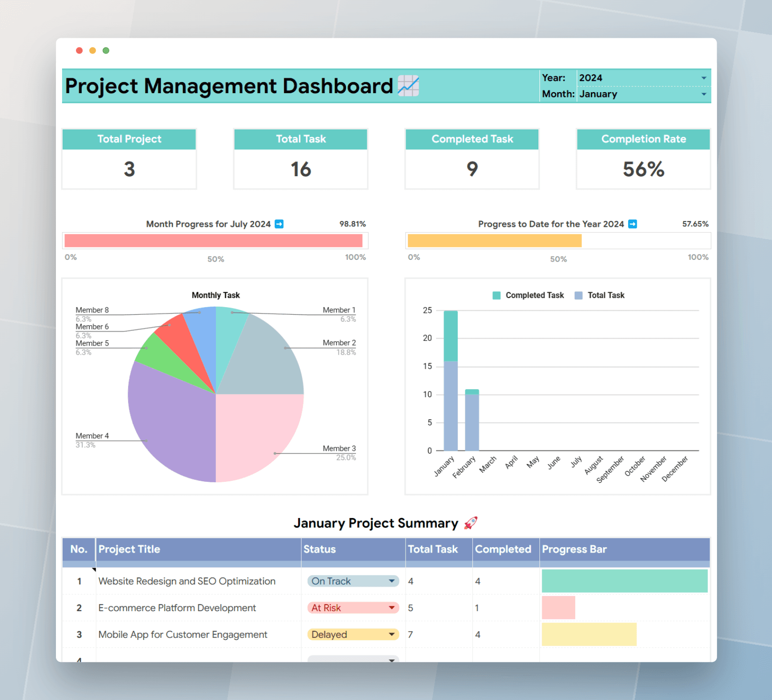The image size is (772, 700).
Task: Click the pink Month Progress bar
Action: [x=213, y=241]
